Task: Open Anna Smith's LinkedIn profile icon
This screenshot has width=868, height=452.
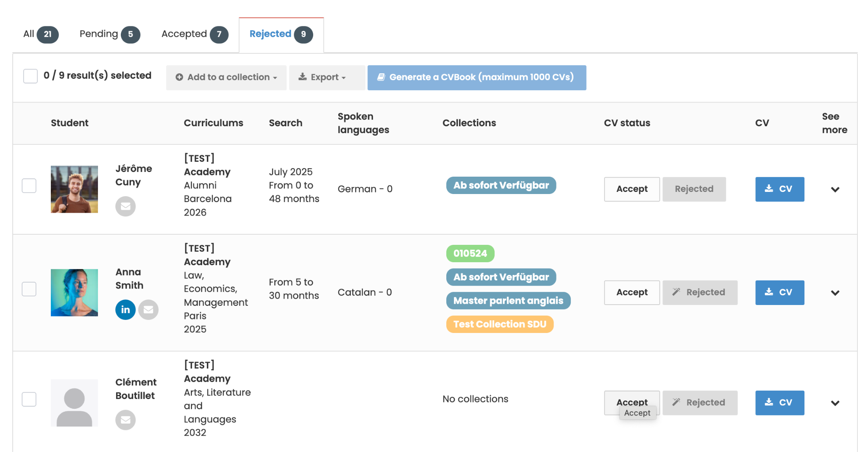Action: (125, 310)
